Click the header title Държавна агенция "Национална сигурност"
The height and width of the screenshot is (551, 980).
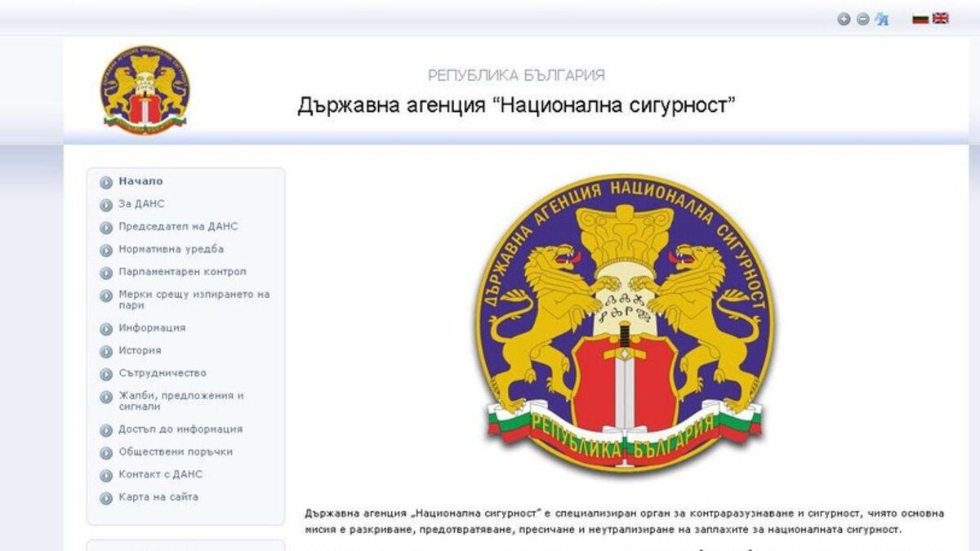[x=517, y=105]
